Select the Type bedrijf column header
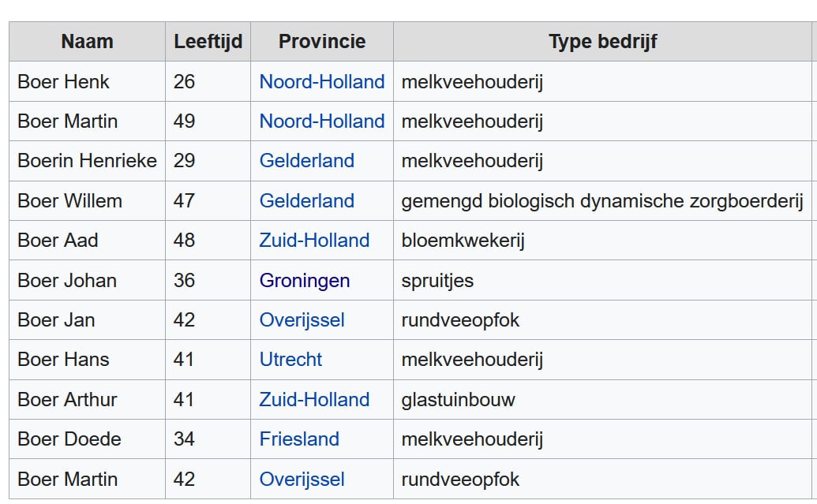This screenshot has height=504, width=817. pyautogui.click(x=602, y=42)
